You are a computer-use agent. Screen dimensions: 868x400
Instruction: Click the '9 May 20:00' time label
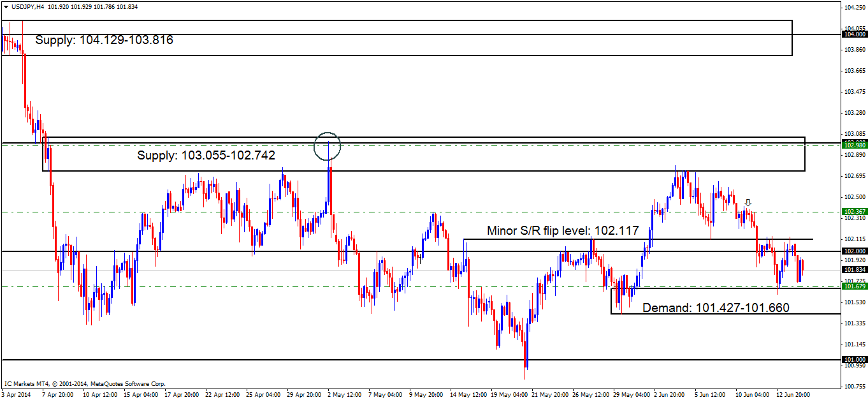click(427, 395)
